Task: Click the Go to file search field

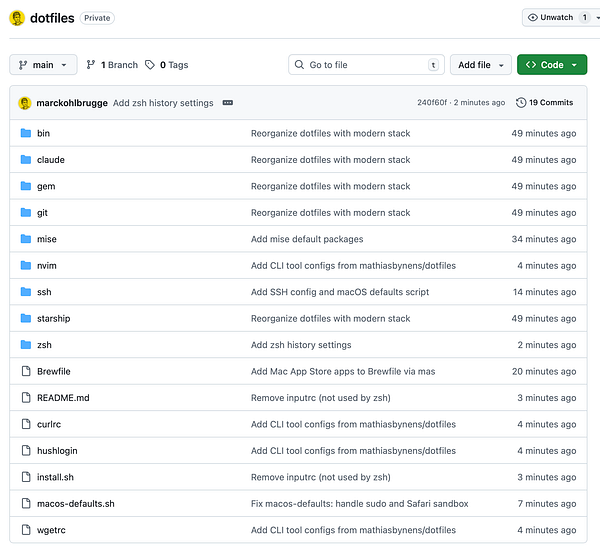Action: (366, 65)
